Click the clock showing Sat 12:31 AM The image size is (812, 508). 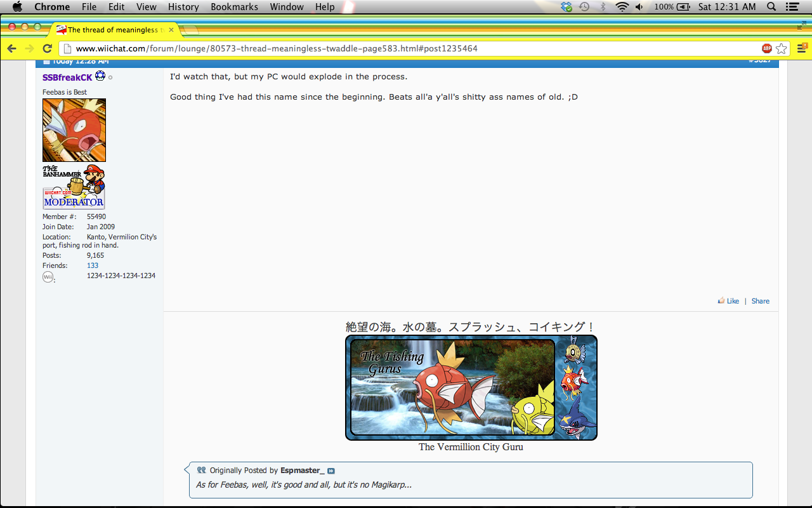click(x=727, y=7)
